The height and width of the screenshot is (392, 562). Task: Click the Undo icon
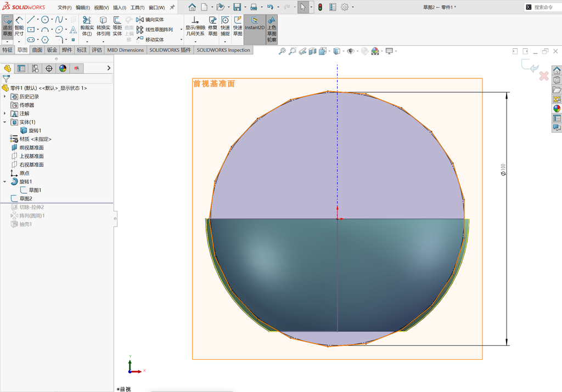[x=270, y=7]
